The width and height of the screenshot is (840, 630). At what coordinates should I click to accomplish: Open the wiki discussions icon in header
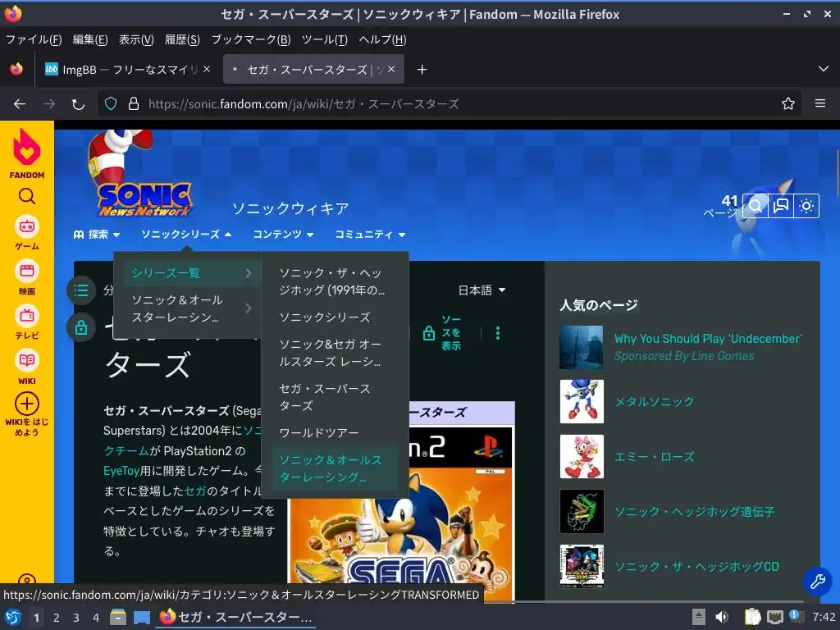tap(781, 206)
